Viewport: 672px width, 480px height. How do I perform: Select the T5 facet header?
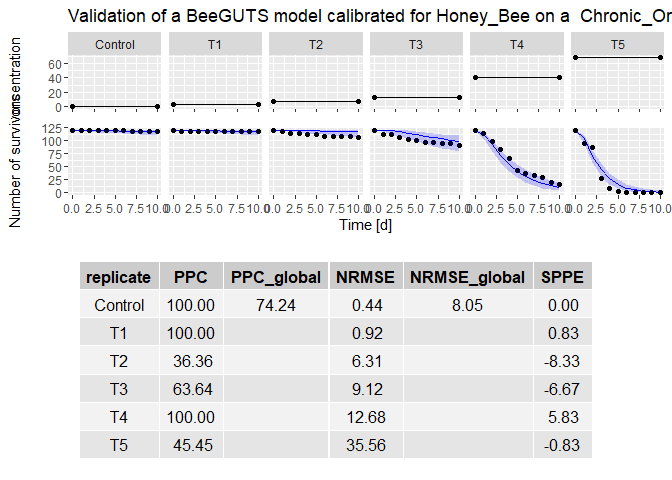click(x=617, y=45)
